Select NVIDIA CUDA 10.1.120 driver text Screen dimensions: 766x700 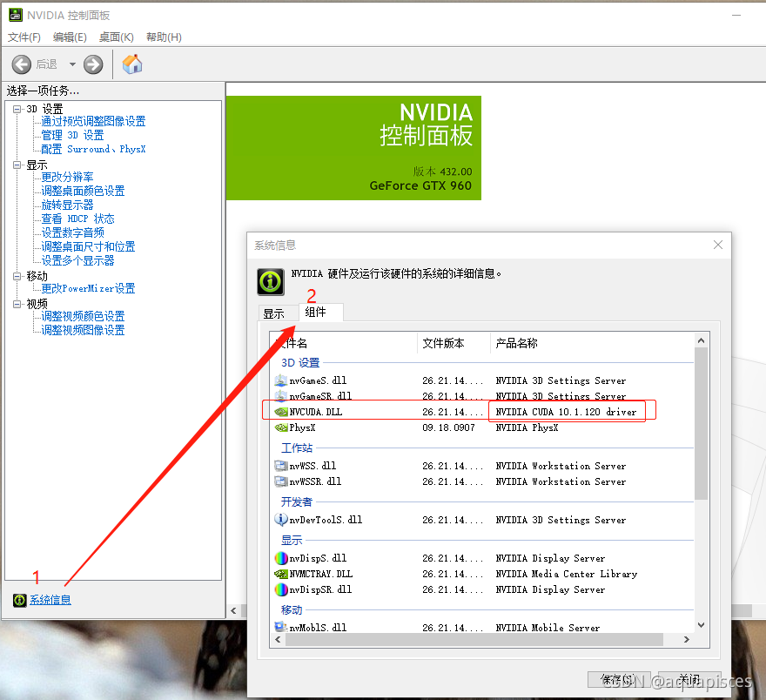point(566,412)
